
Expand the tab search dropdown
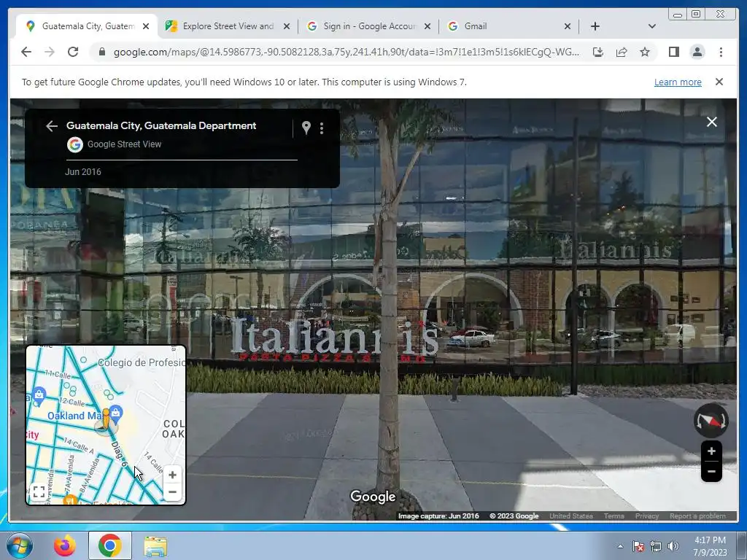[652, 26]
